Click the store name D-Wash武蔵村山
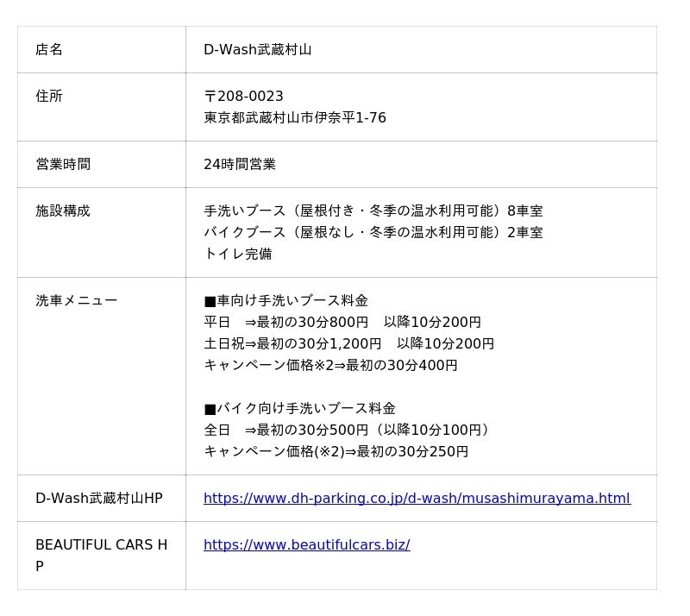 click(x=257, y=49)
